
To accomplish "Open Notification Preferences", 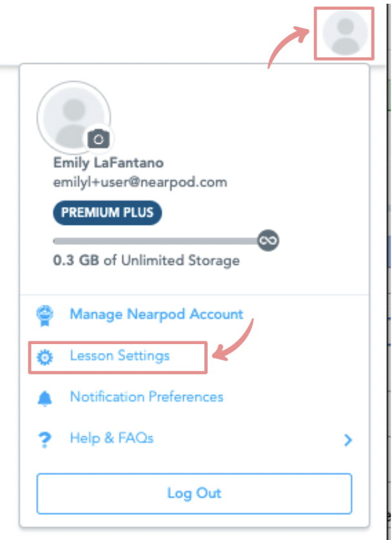I will click(147, 397).
